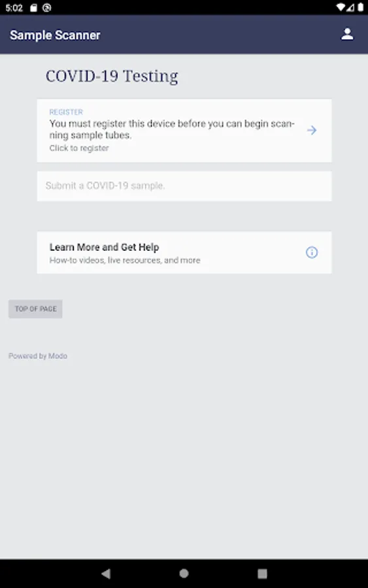
Task: Tap the recent apps square button
Action: 262,574
